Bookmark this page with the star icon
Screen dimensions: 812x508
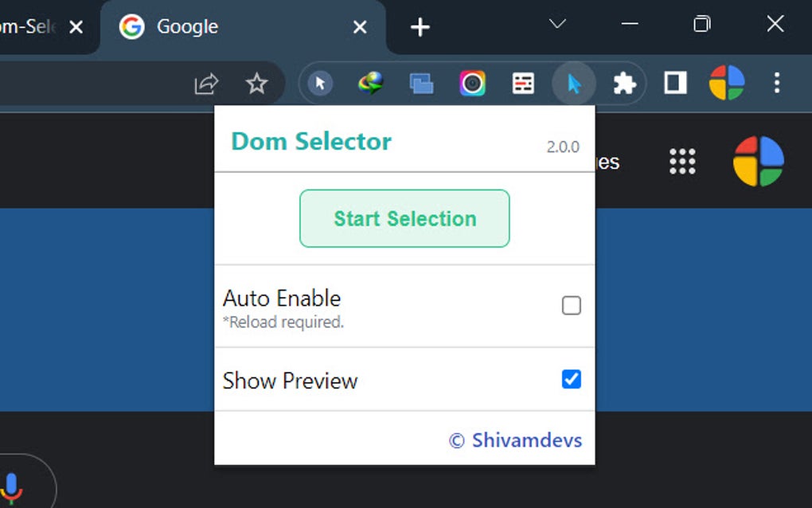256,83
